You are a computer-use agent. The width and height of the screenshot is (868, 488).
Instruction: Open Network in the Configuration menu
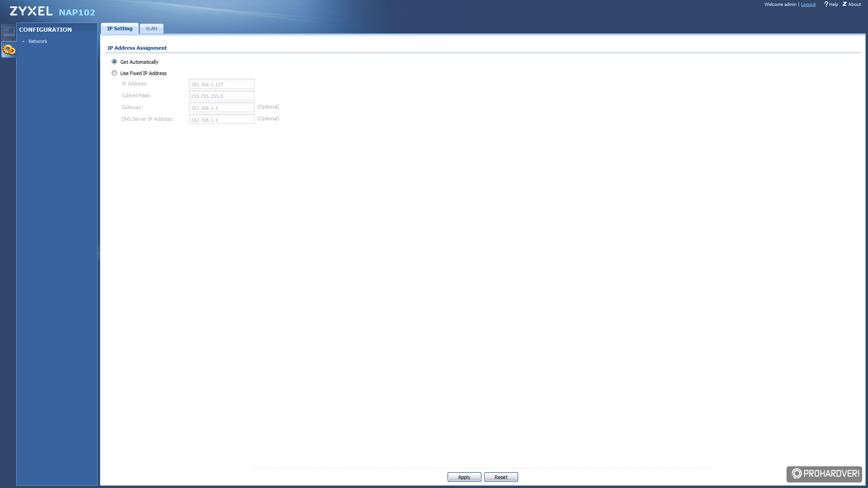click(x=38, y=41)
